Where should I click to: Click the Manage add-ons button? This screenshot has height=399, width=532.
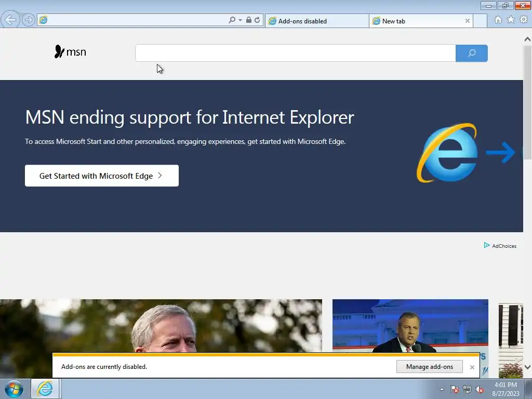click(430, 367)
